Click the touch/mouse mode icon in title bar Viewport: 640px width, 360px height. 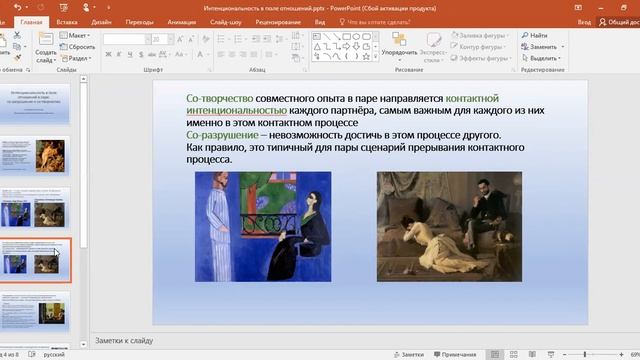click(x=86, y=7)
